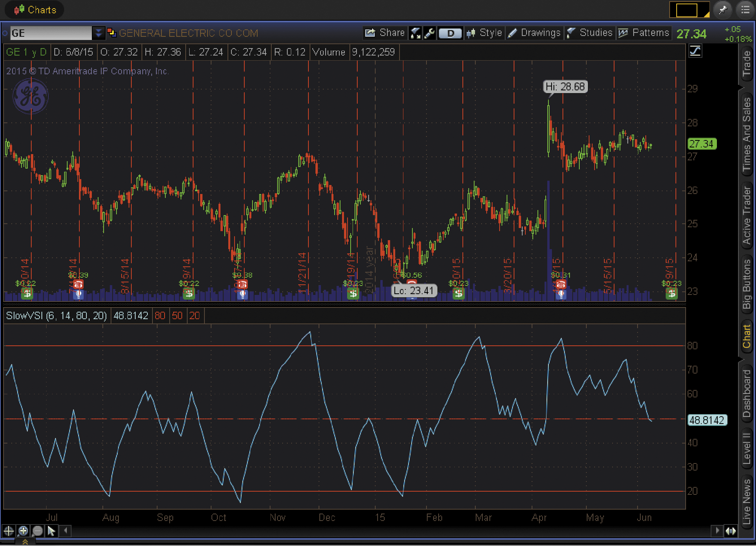Expand the symbol selector dropdown arrow
Viewport: 756px width, 546px height.
(99, 33)
